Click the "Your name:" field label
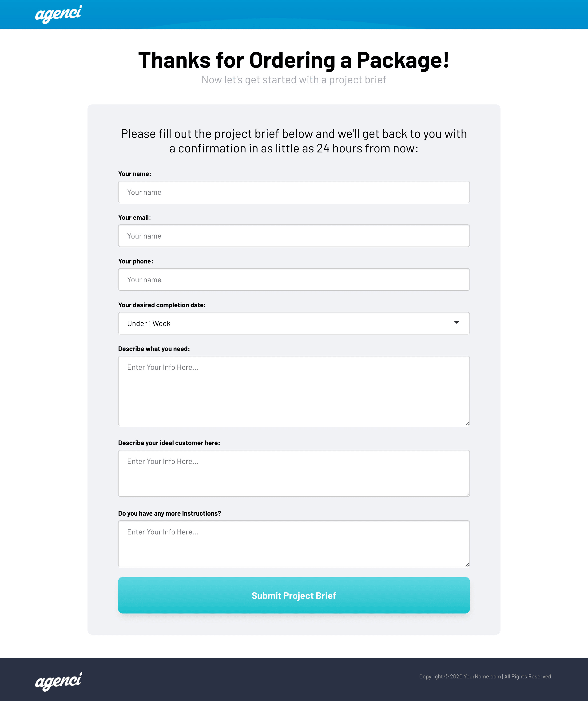 (135, 174)
